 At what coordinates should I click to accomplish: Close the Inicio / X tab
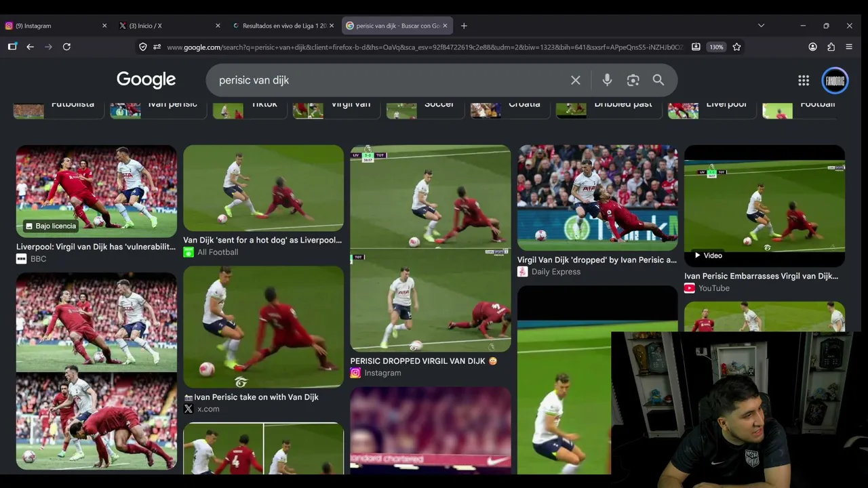click(x=218, y=26)
